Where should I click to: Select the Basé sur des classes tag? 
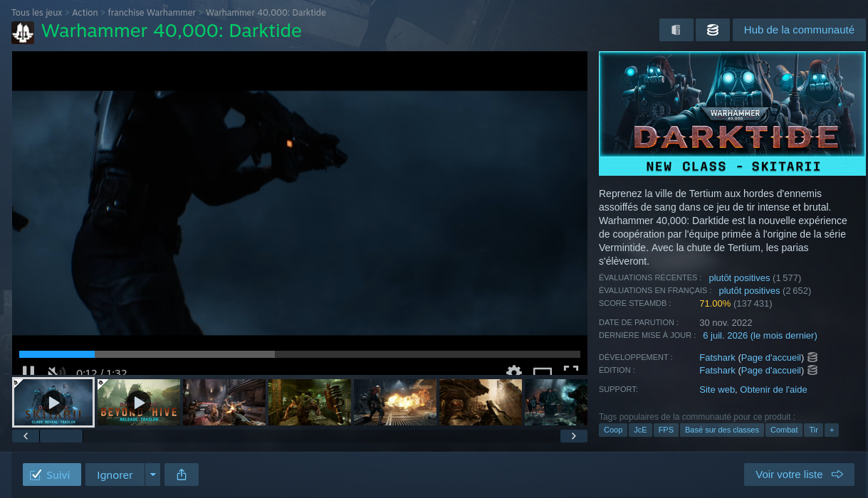click(x=722, y=430)
